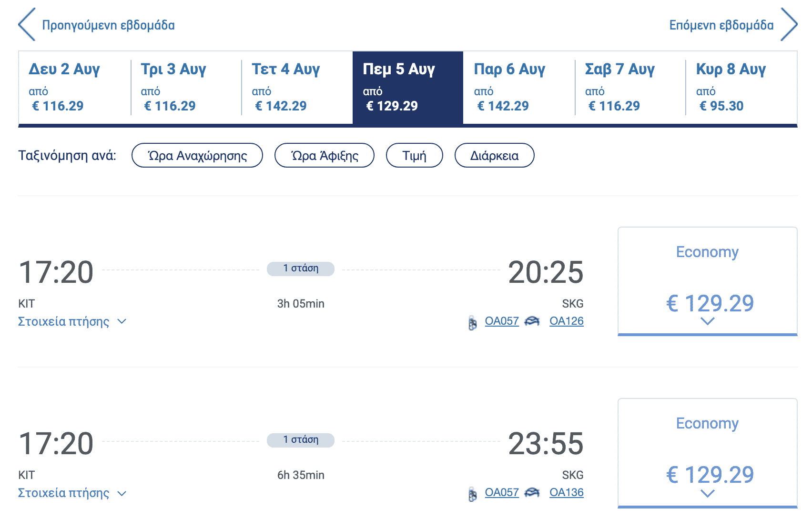Sort flights by Τιμή
Image resolution: width=812 pixels, height=518 pixels.
pyautogui.click(x=414, y=156)
